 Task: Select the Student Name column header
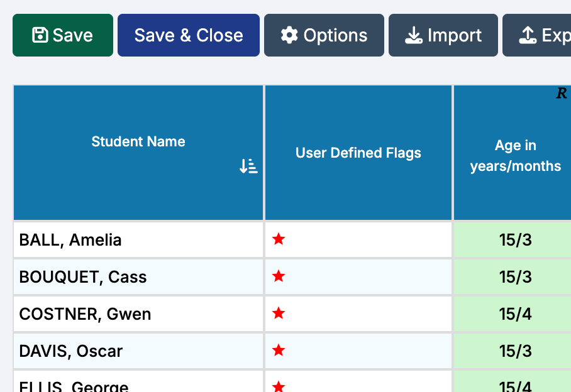click(138, 153)
